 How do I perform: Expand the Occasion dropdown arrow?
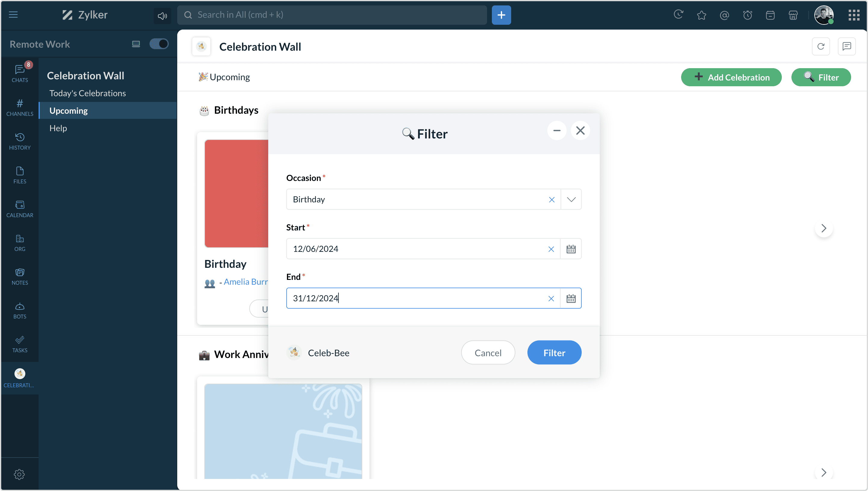571,199
